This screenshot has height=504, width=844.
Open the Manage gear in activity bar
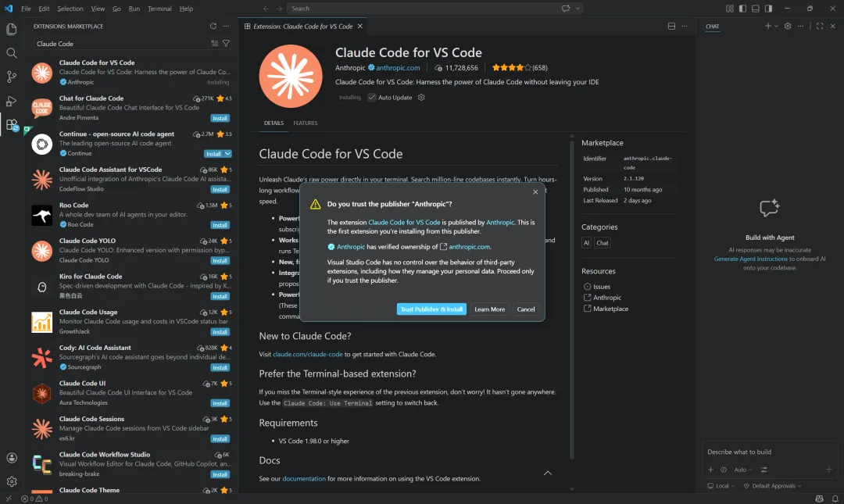point(11,481)
